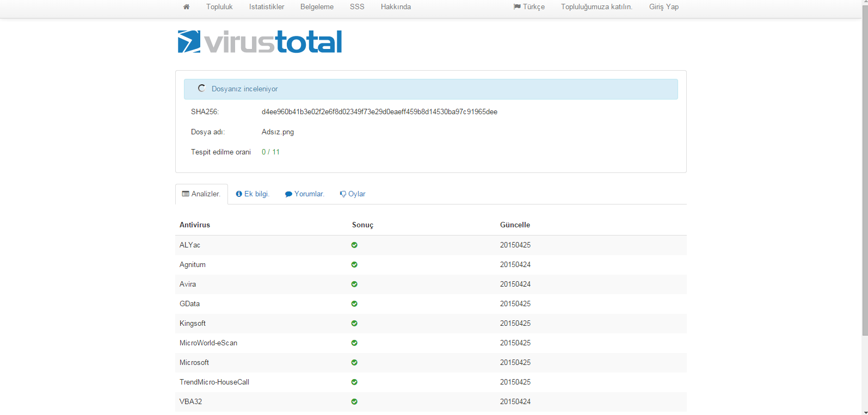The width and height of the screenshot is (868, 415).
Task: Switch to the Yorumlar tab
Action: tap(305, 194)
